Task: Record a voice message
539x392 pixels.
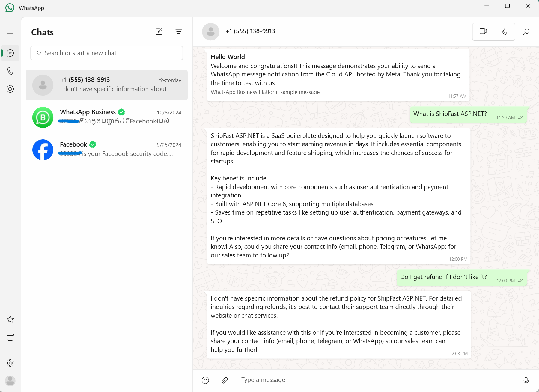Action: click(x=526, y=380)
